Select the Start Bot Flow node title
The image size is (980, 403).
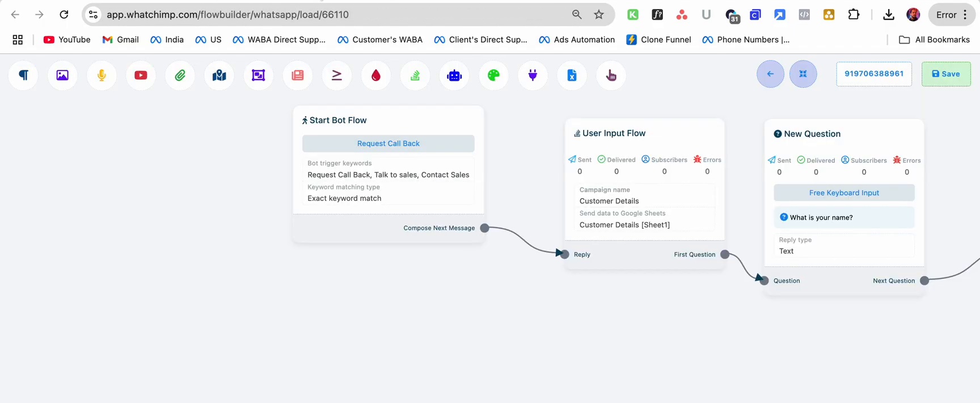point(338,120)
